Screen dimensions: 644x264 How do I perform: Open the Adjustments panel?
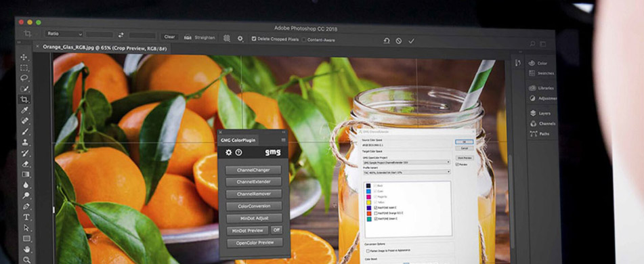click(x=542, y=99)
